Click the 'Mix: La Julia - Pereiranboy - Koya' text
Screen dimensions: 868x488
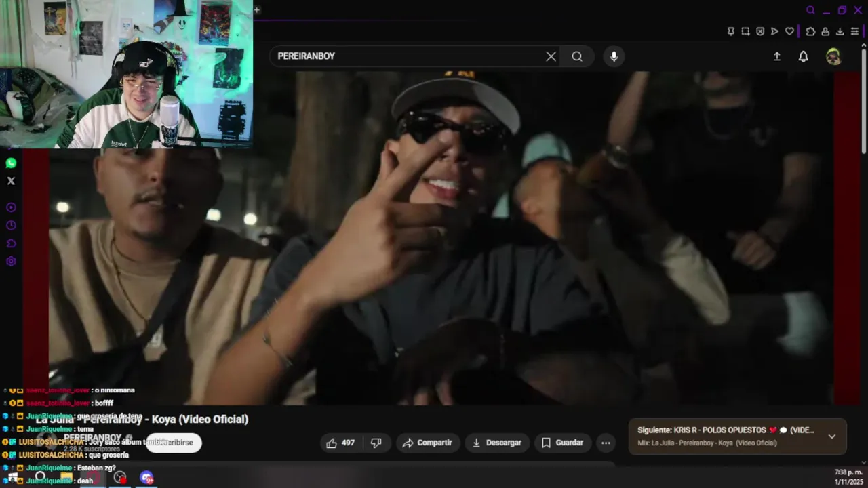[x=707, y=443]
